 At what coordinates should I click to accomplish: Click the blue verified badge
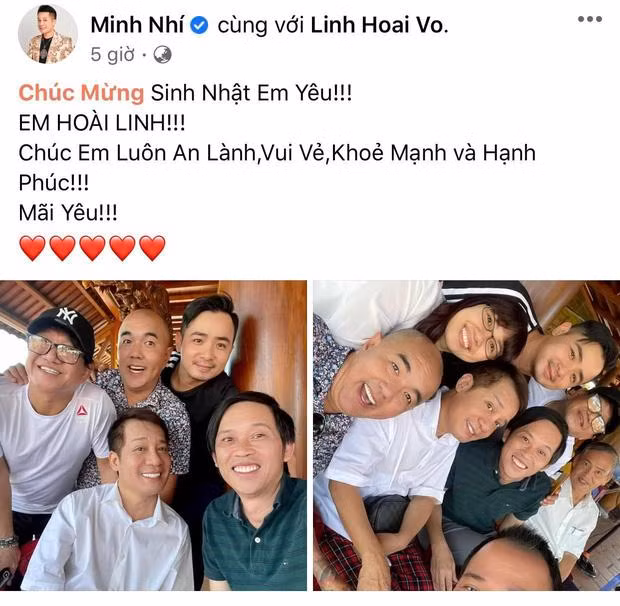click(199, 26)
